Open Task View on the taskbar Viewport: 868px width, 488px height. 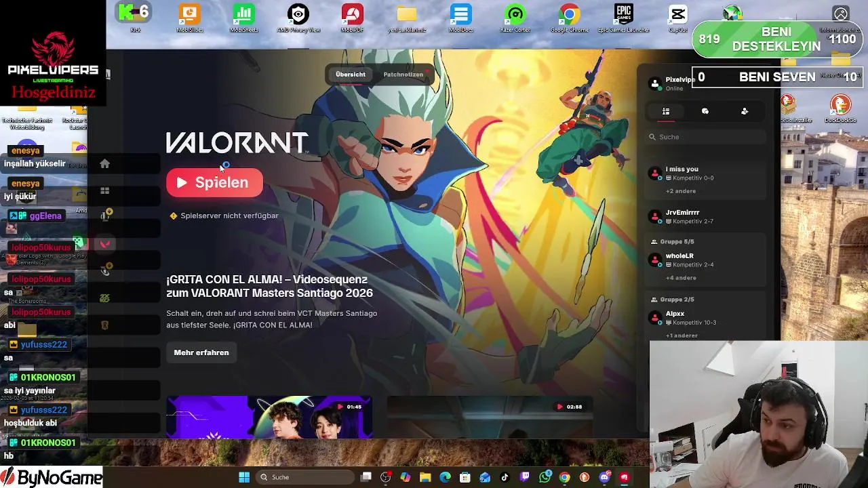[366, 477]
